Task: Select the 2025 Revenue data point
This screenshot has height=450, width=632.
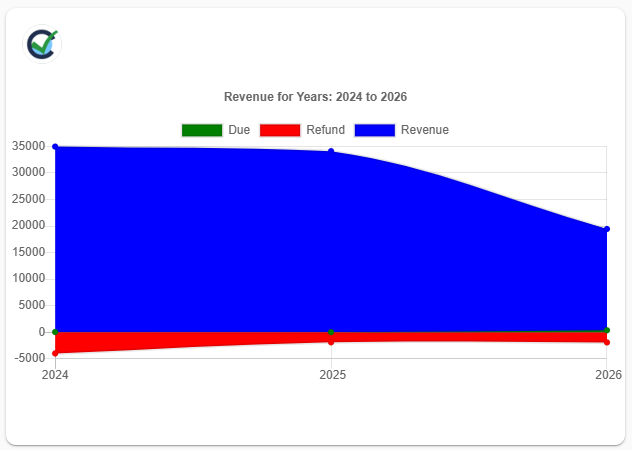Action: 331,151
